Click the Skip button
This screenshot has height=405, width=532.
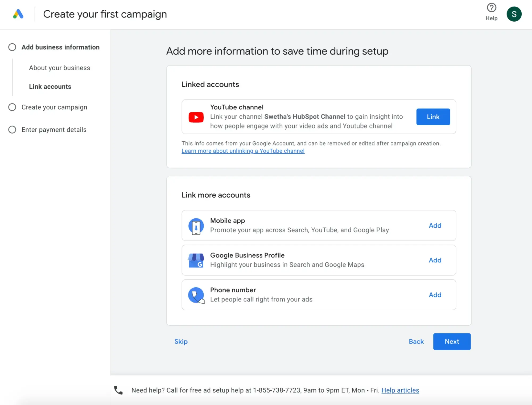click(x=181, y=341)
